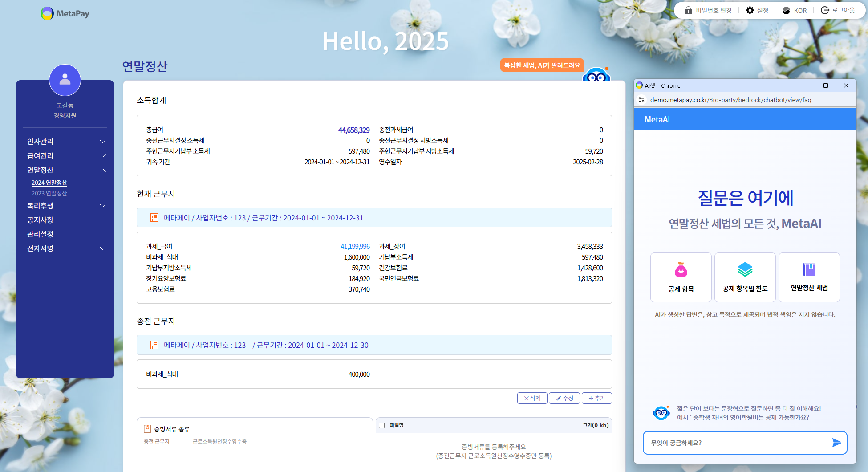
Task: Click the AI챗 window favicon
Action: click(x=639, y=85)
